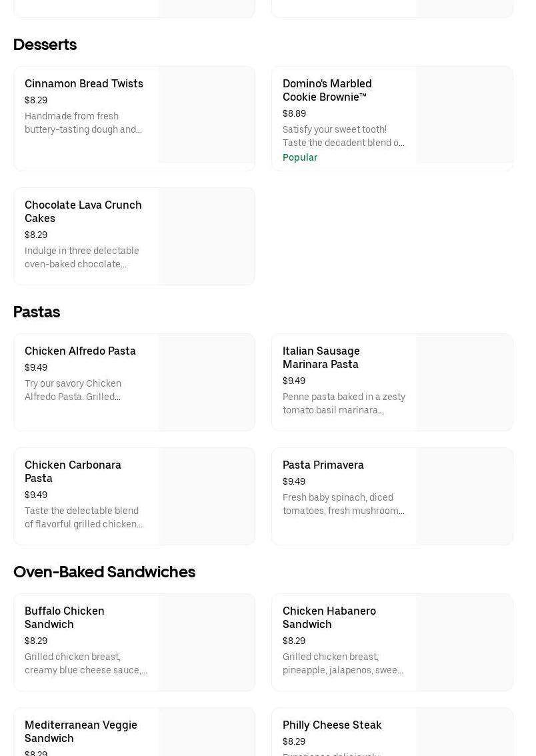Click the Cinnamon Bread Twists image thumbnail
Screen dimensions: 536x756
(x=206, y=115)
